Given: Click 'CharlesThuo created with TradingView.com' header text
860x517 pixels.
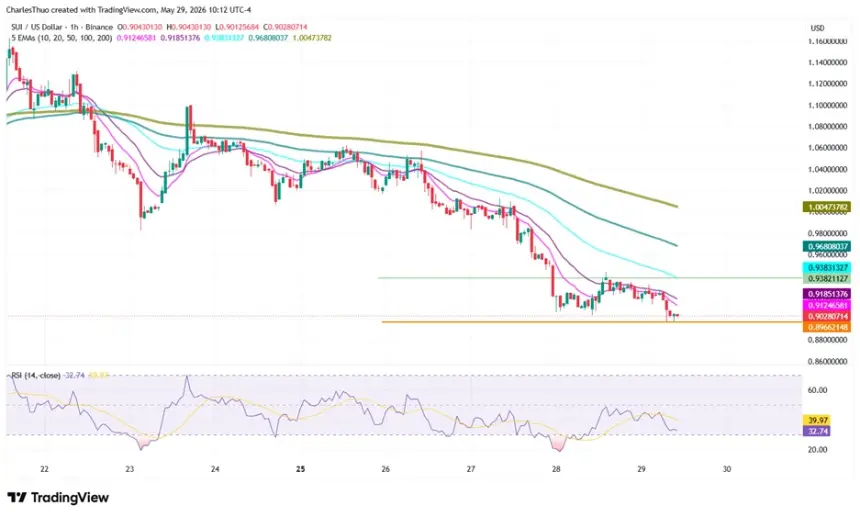Looking at the screenshot, I should (x=81, y=10).
